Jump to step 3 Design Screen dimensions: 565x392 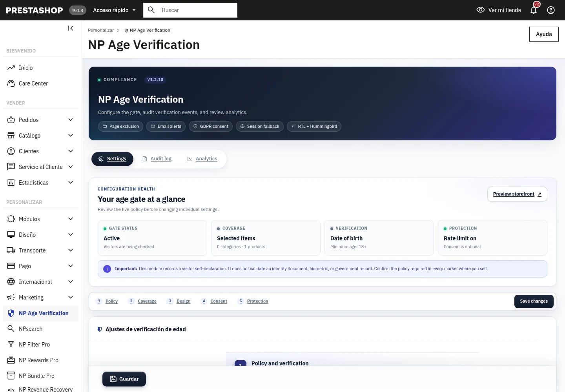(179, 301)
